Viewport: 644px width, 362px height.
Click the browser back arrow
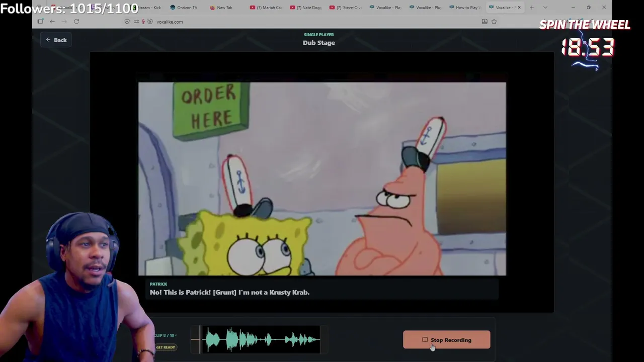pyautogui.click(x=52, y=22)
